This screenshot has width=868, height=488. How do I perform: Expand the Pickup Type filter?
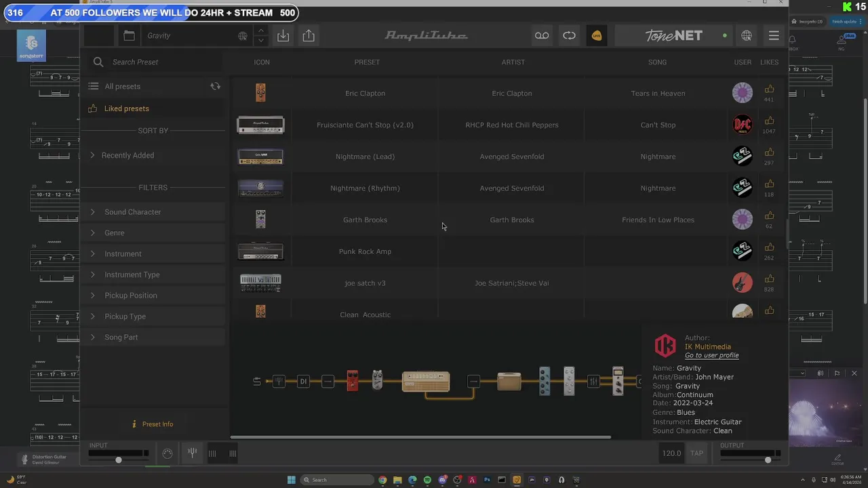155,317
